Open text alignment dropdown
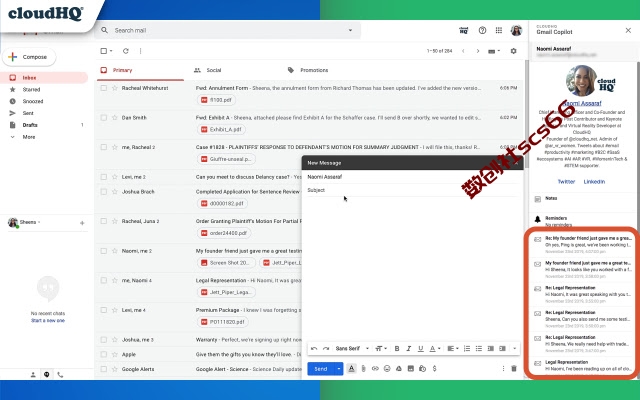 click(453, 349)
